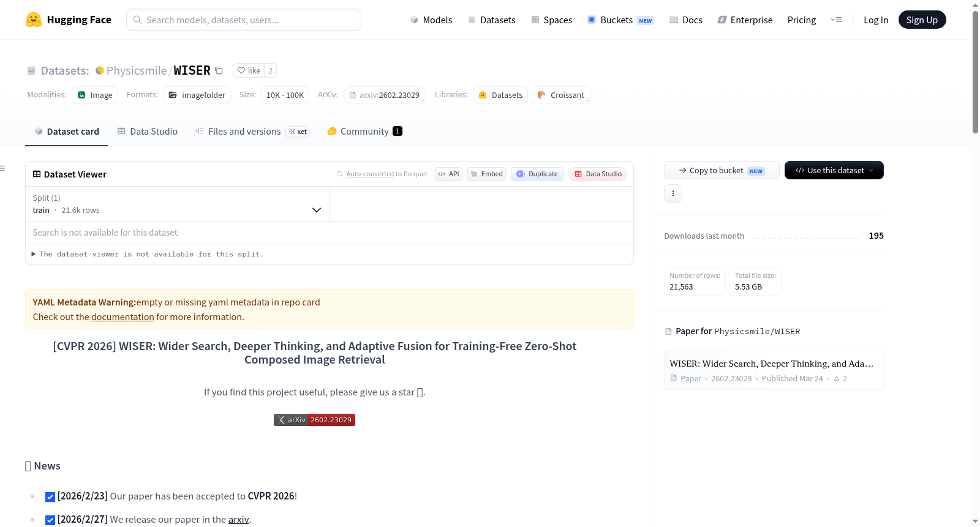
Task: Open the Physicsmile author link
Action: 137,70
